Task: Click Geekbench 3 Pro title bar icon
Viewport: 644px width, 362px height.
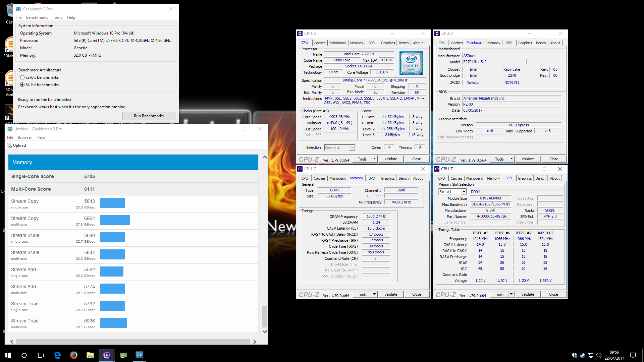Action: pyautogui.click(x=18, y=9)
